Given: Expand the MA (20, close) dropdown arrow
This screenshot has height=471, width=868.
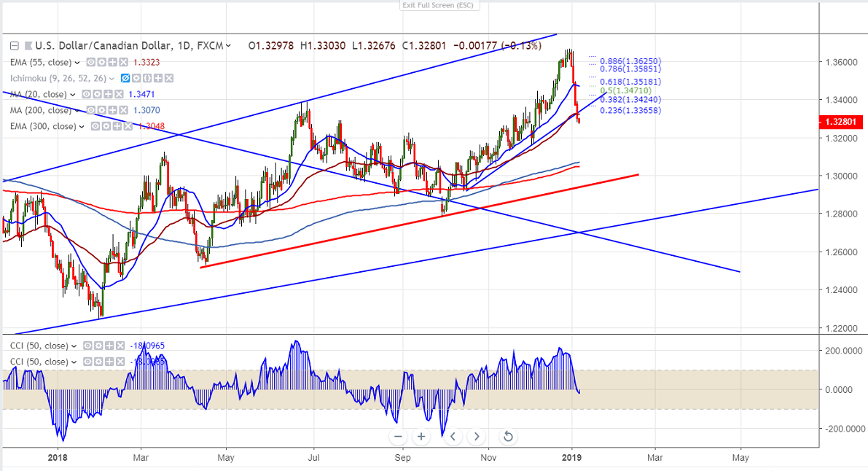Looking at the screenshot, I should [72, 95].
